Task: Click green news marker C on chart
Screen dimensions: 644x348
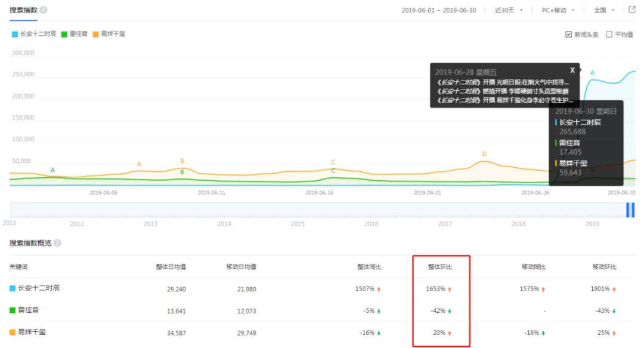Action: (x=333, y=170)
